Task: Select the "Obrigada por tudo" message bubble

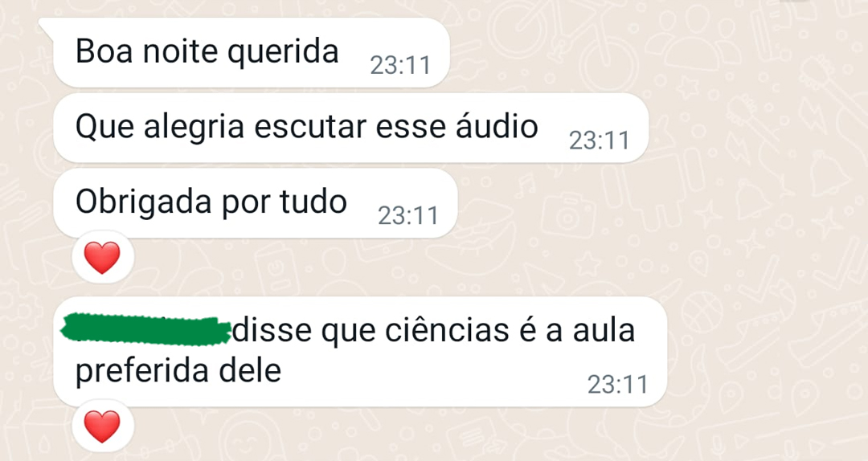Action: click(256, 203)
